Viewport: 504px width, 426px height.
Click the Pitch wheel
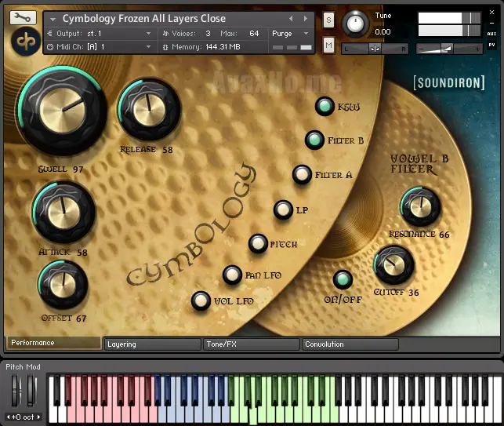[x=16, y=390]
